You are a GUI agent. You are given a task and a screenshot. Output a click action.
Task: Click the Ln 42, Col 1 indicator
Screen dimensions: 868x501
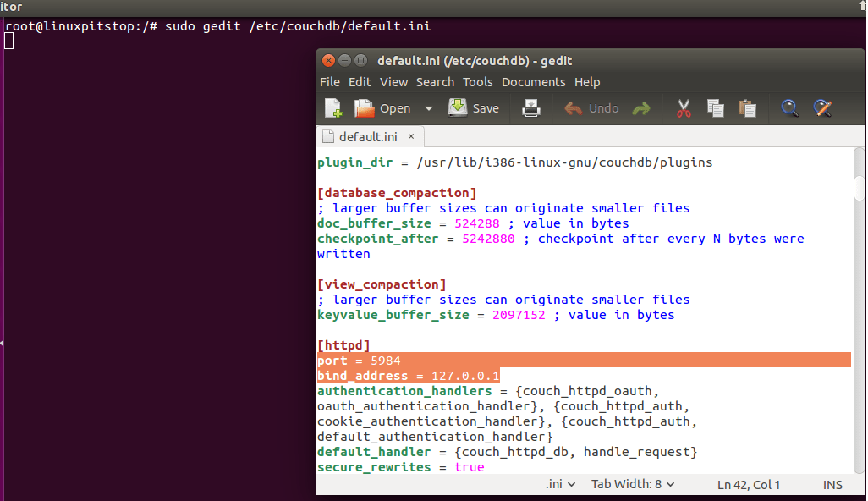coord(749,484)
